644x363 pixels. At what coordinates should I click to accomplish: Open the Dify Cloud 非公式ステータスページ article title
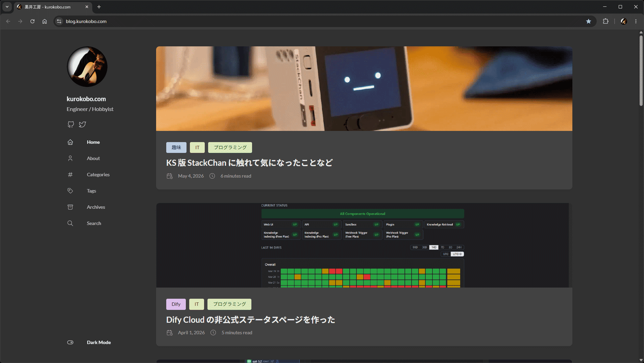pos(251,320)
